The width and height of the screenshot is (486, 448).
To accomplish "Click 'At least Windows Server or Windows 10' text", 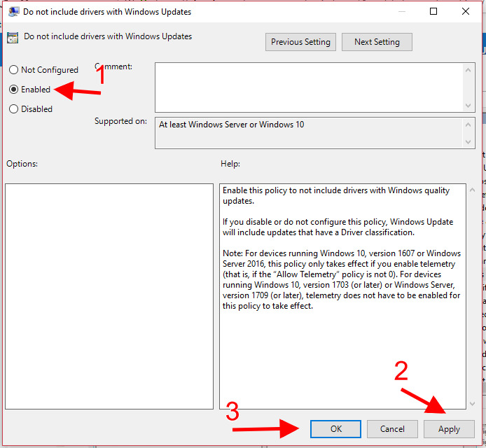I will tap(231, 125).
